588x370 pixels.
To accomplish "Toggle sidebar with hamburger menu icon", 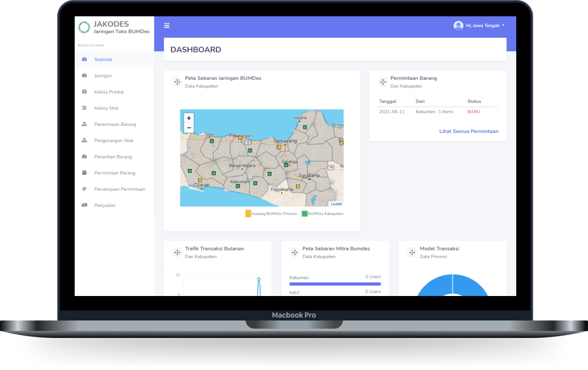I will click(167, 26).
